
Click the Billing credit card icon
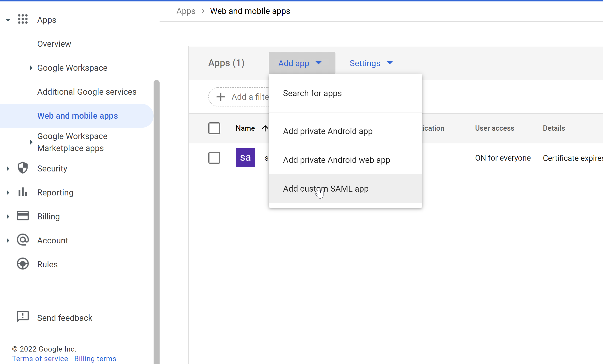23,216
